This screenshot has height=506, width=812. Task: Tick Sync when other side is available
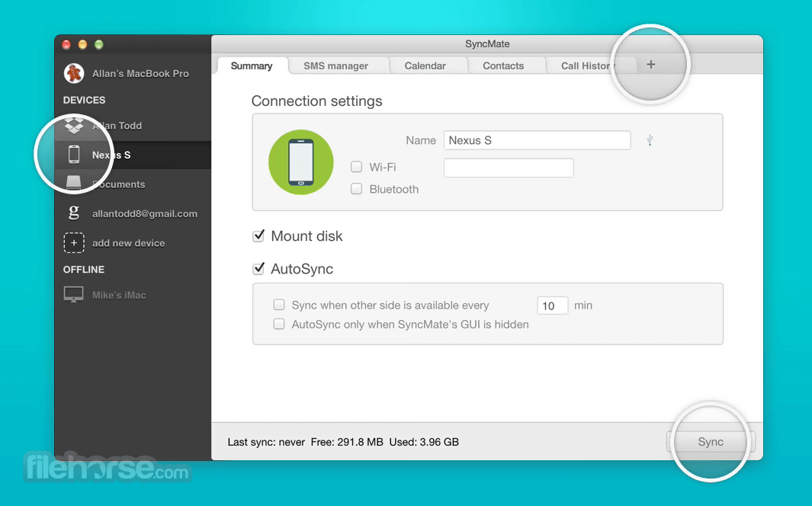pyautogui.click(x=279, y=305)
